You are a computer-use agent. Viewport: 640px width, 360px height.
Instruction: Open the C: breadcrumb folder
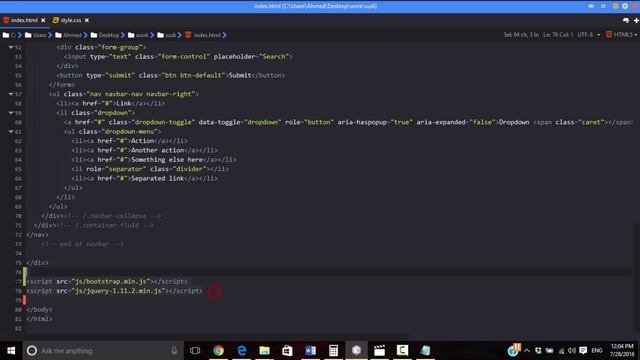click(x=9, y=35)
